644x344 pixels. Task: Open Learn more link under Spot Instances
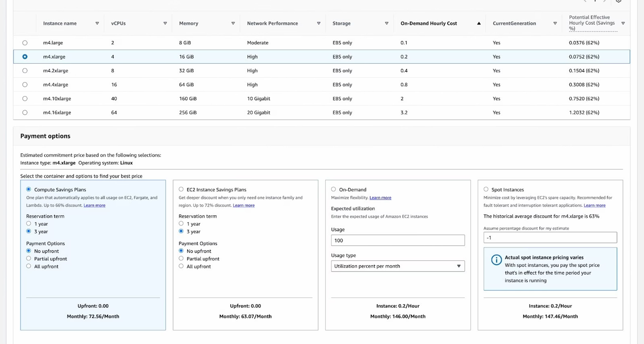595,205
